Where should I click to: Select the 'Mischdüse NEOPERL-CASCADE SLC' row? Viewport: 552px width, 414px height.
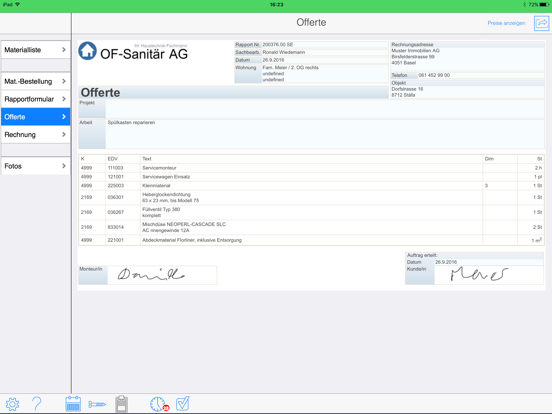point(311,227)
